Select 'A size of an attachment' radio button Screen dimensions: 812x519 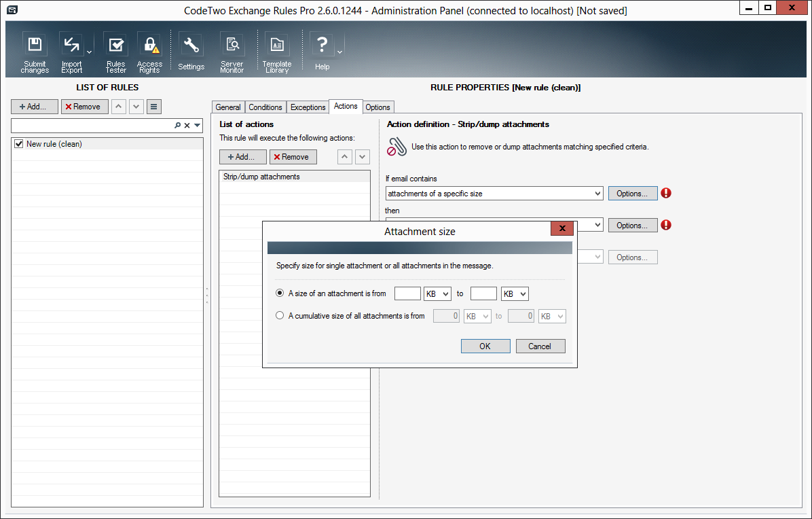pyautogui.click(x=280, y=293)
